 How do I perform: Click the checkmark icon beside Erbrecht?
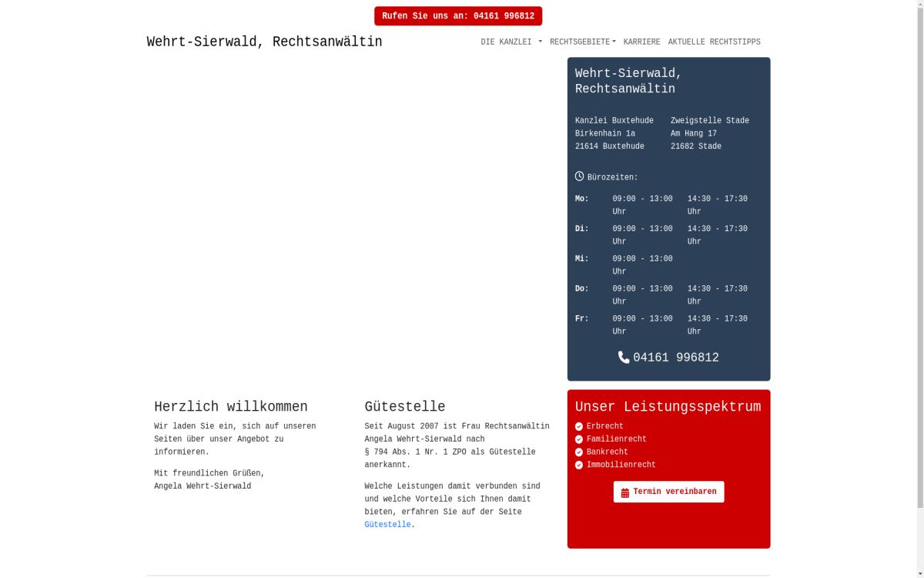(x=579, y=426)
